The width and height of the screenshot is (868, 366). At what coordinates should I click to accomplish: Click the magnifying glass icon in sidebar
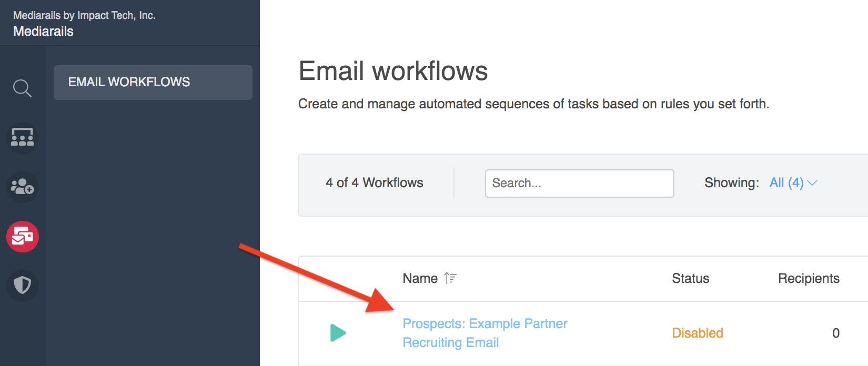click(22, 88)
